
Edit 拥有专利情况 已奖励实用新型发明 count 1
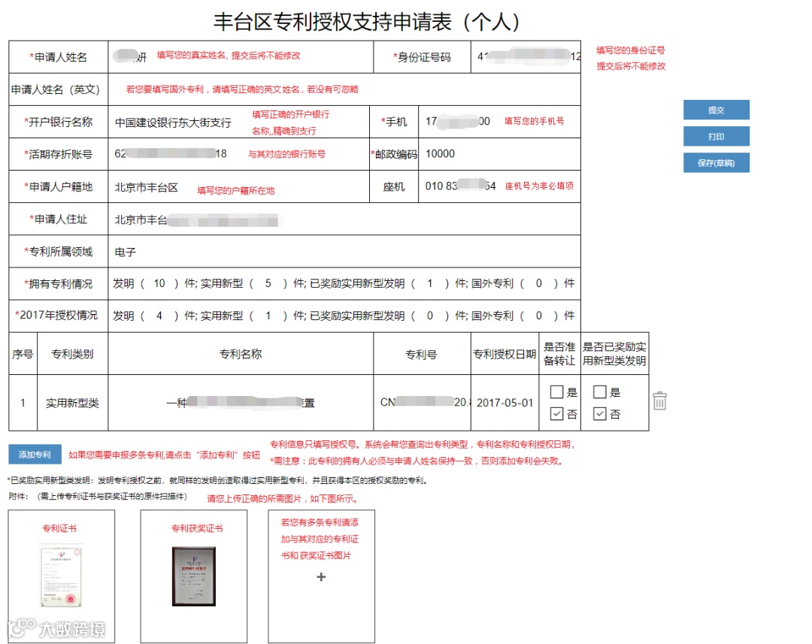(430, 283)
